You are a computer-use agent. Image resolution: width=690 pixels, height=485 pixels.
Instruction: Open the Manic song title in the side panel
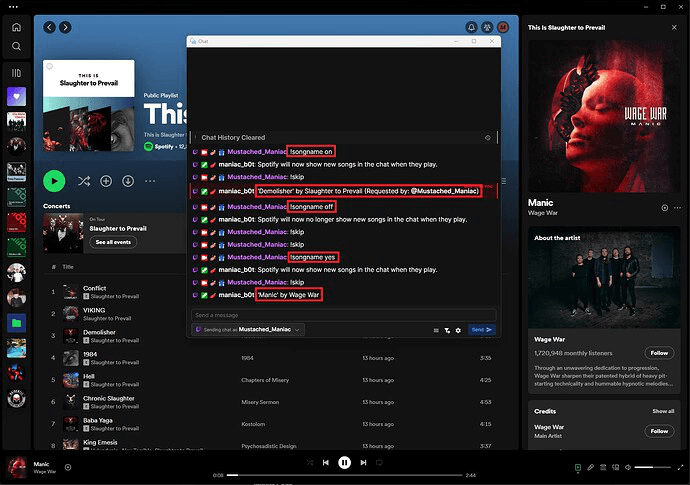coord(540,203)
